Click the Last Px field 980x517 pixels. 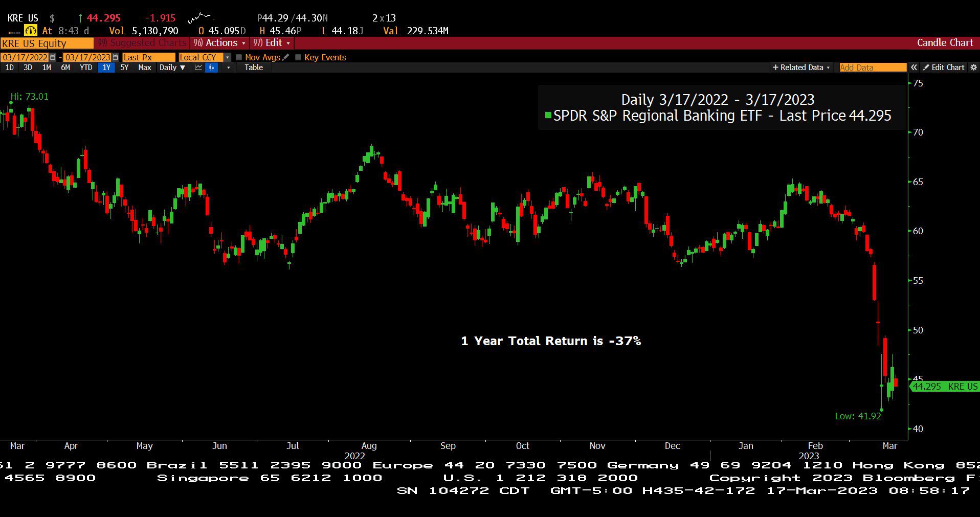148,57
